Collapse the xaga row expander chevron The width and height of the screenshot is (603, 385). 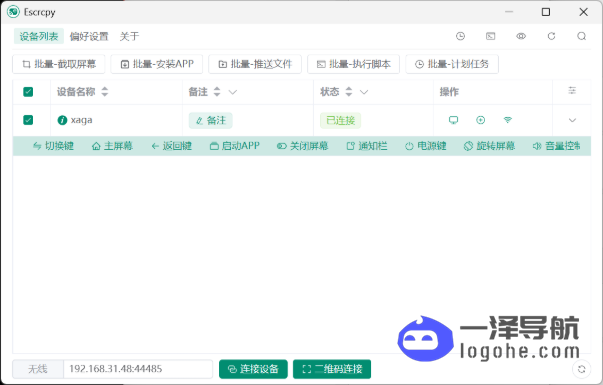572,120
